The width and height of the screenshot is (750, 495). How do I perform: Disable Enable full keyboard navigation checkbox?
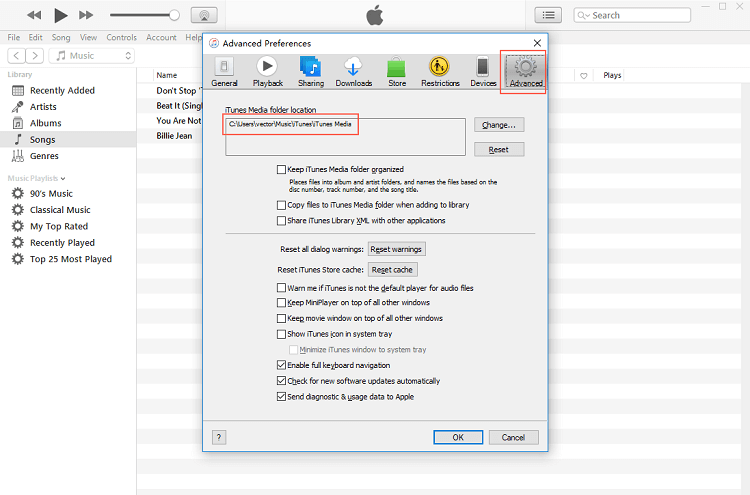(x=281, y=365)
